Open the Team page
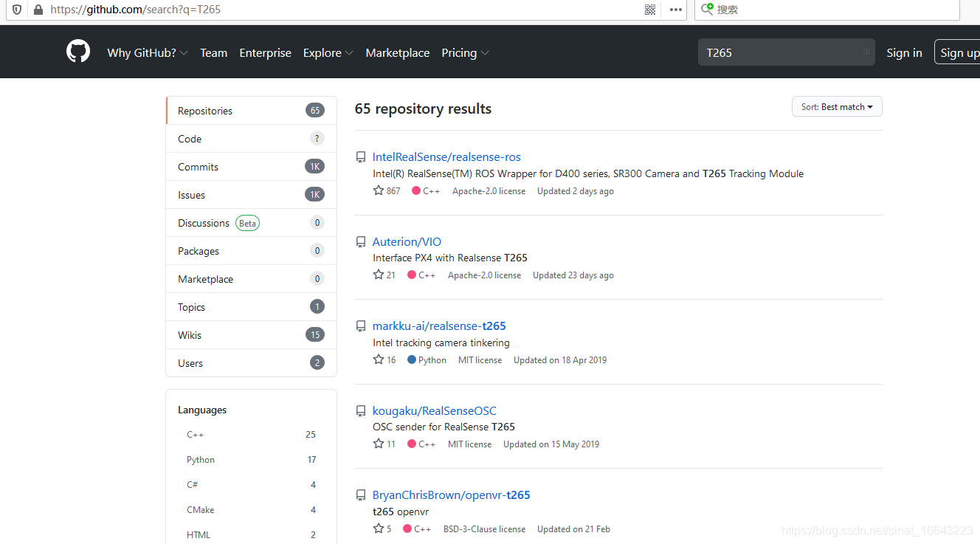This screenshot has width=980, height=544. (x=213, y=53)
